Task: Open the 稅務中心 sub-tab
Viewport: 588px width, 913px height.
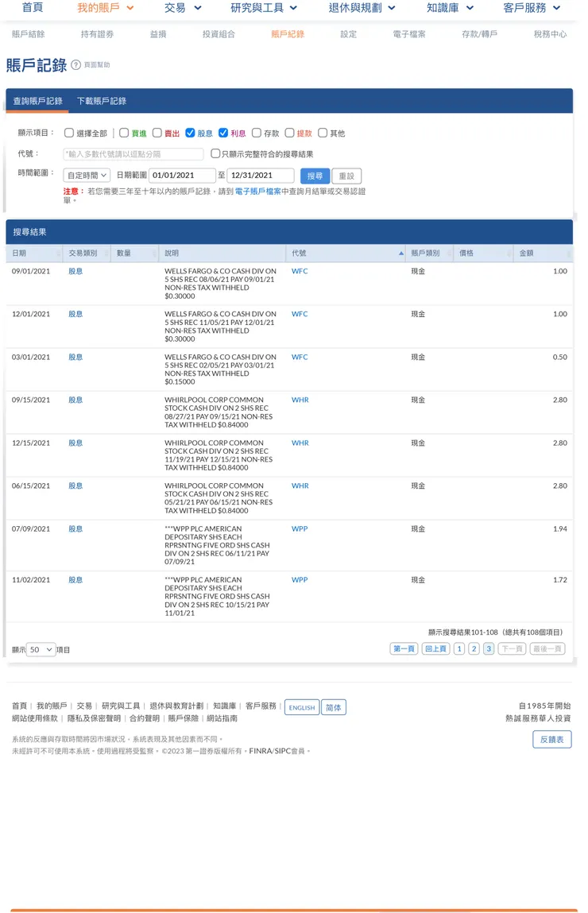Action: click(x=550, y=34)
